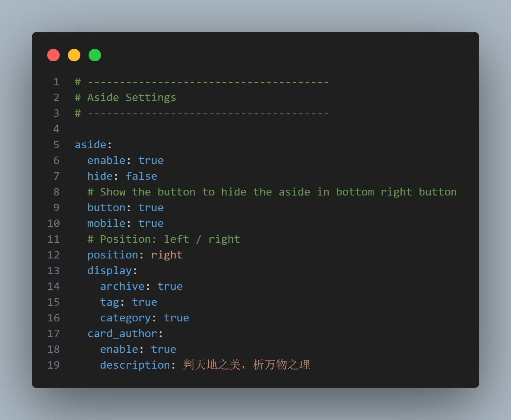
Task: Click the "false" value after hide
Action: tap(141, 176)
